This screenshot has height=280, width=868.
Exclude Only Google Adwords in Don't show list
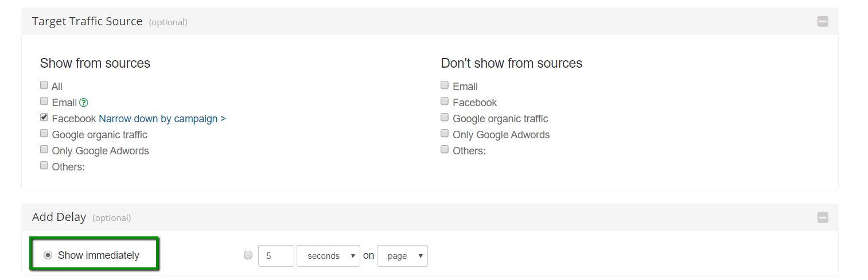click(445, 134)
